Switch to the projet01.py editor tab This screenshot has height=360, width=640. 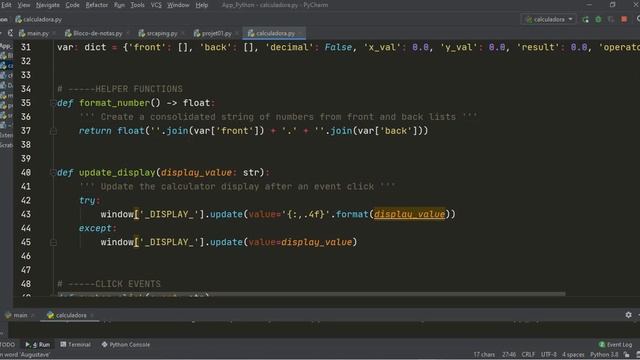(x=217, y=33)
